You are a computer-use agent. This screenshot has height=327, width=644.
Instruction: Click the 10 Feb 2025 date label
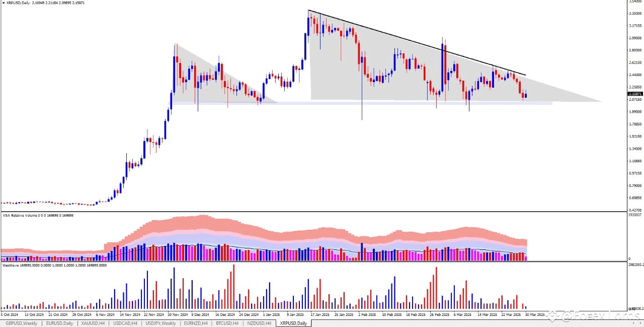tap(391, 314)
